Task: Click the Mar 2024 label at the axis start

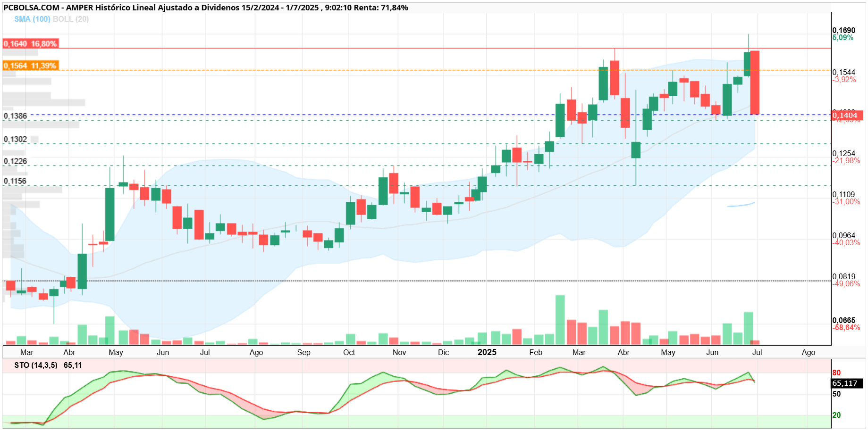Action: tap(27, 352)
